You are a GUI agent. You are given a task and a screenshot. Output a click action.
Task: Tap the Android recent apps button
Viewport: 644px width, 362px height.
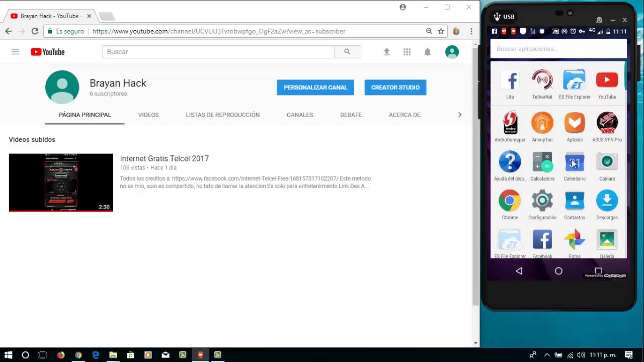pos(598,270)
